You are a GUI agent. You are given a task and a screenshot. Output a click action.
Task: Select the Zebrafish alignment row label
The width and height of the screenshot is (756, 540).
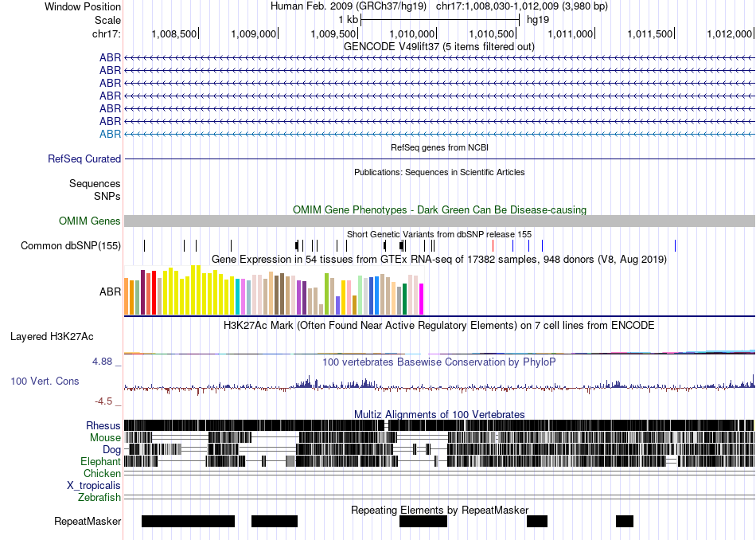[x=99, y=498]
